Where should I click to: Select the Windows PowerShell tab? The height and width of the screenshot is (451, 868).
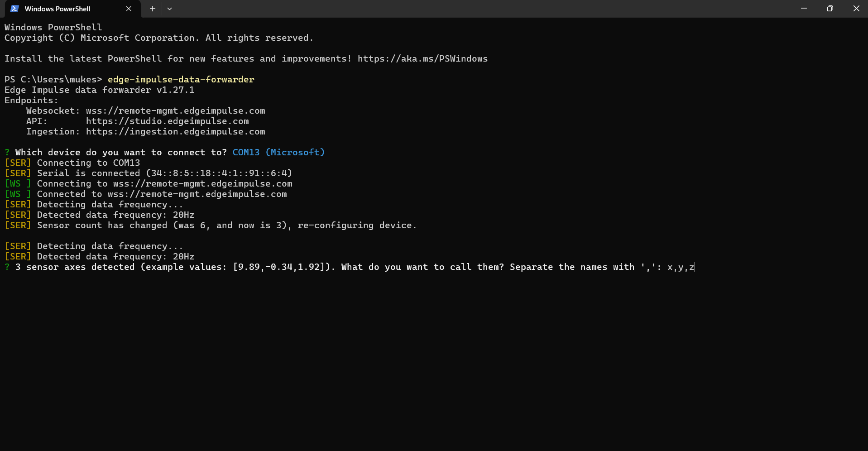coord(58,9)
